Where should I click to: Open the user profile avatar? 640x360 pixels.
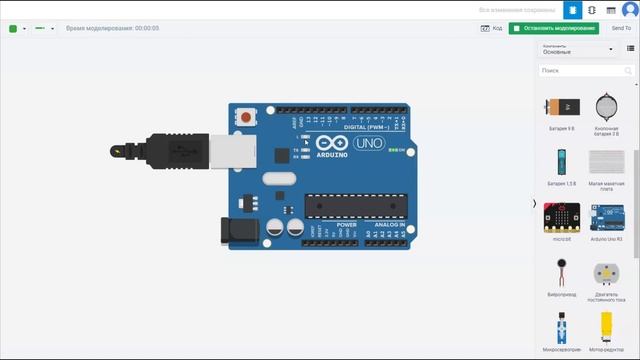tap(630, 9)
